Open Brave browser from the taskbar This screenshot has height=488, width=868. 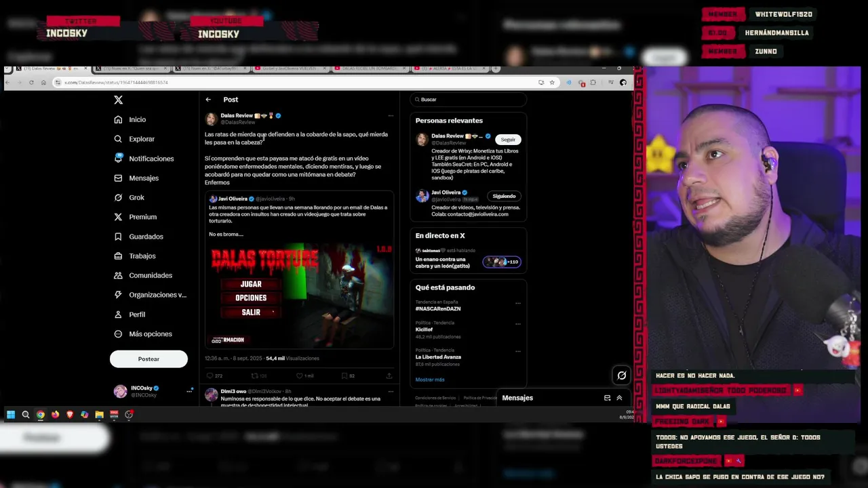70,415
